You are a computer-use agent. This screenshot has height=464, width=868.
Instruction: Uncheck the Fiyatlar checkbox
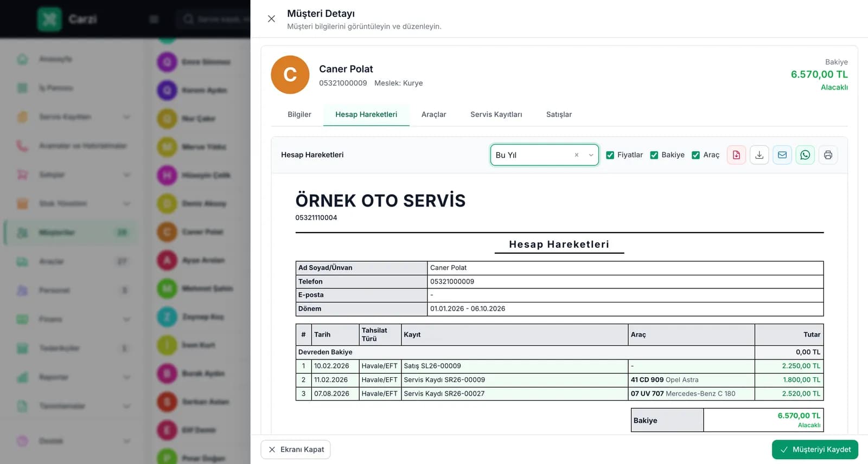point(610,155)
